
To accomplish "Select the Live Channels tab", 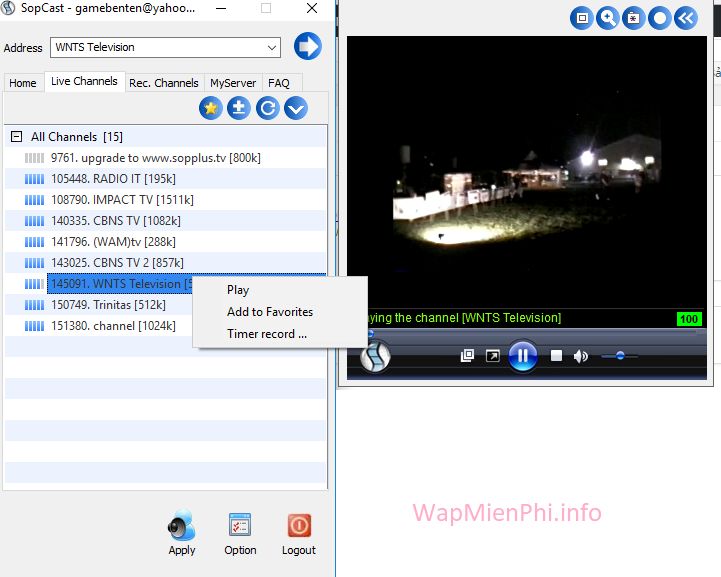I will (84, 81).
